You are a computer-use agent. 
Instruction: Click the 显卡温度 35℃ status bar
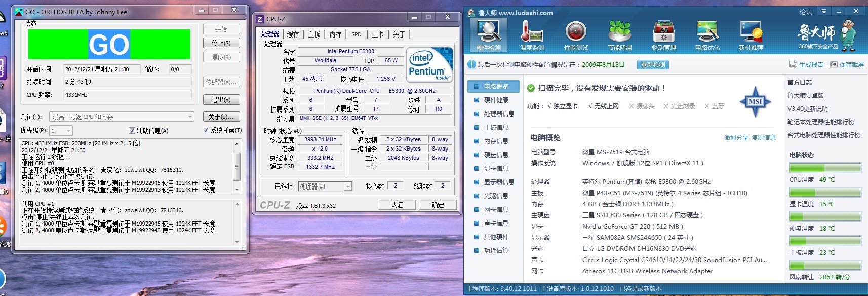825,192
